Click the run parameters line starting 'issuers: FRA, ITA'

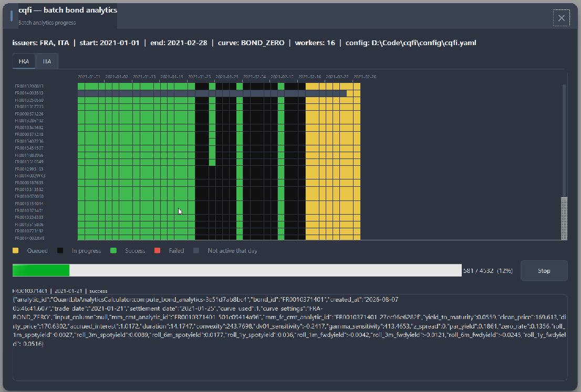click(244, 43)
